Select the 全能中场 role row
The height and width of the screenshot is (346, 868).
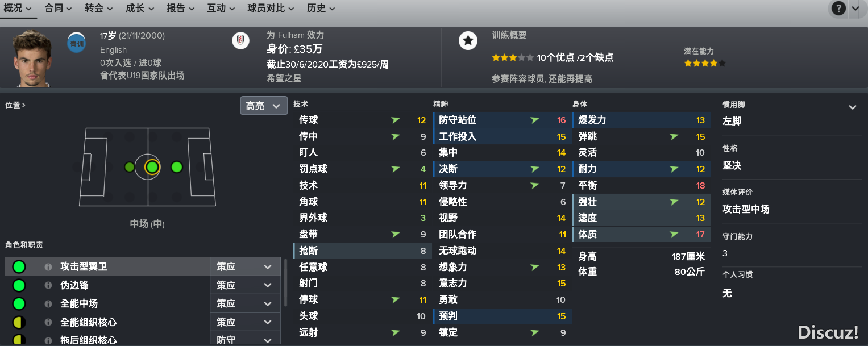tap(143, 303)
